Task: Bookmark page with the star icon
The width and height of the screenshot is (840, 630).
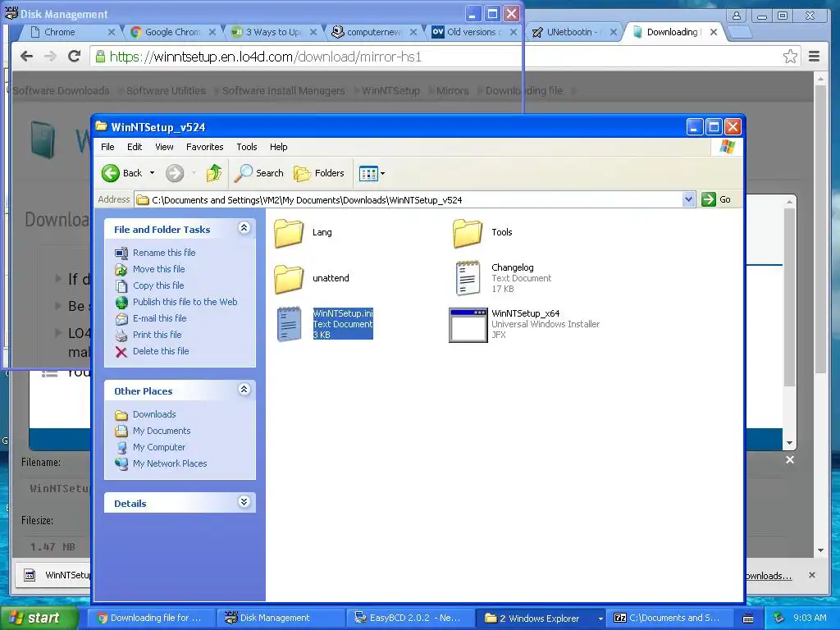Action: point(790,57)
